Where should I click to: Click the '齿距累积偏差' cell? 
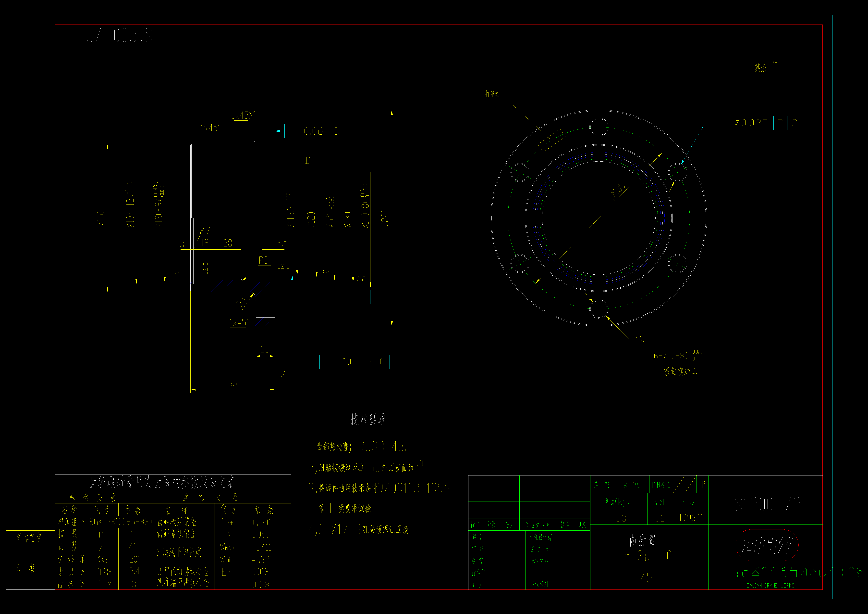coord(177,534)
